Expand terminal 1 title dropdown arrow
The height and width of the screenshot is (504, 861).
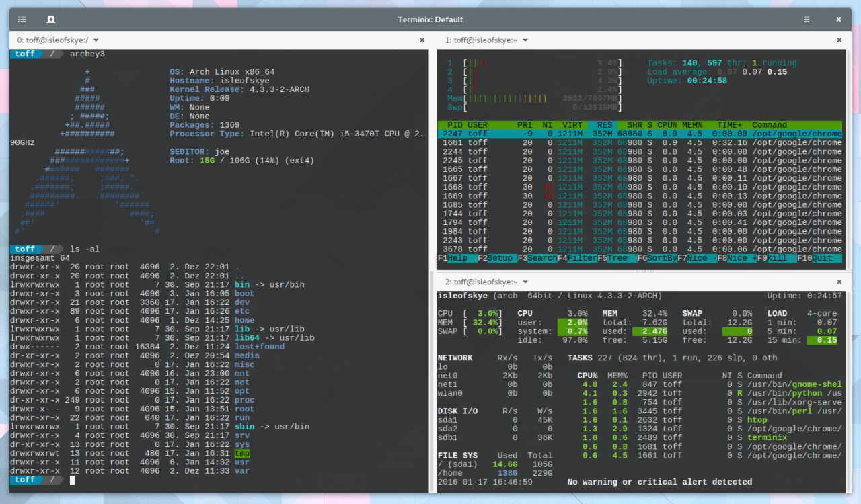[x=524, y=40]
